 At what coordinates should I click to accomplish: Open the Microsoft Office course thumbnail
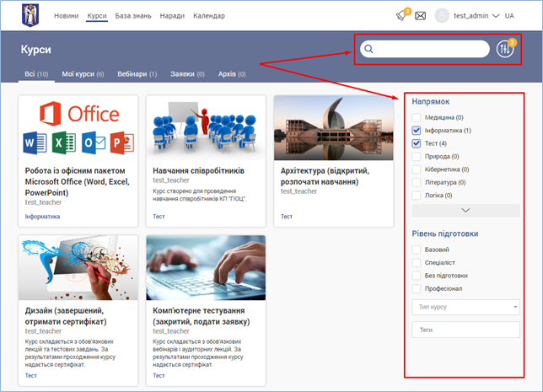point(78,128)
